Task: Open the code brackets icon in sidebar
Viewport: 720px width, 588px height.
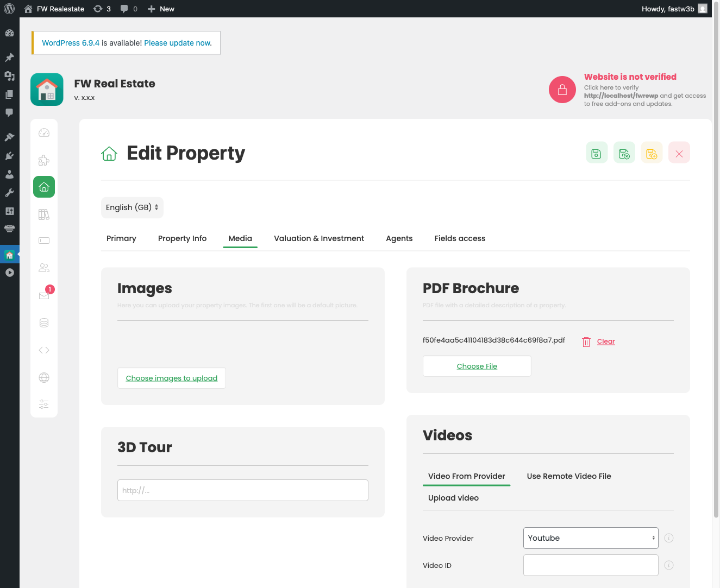Action: (43, 350)
